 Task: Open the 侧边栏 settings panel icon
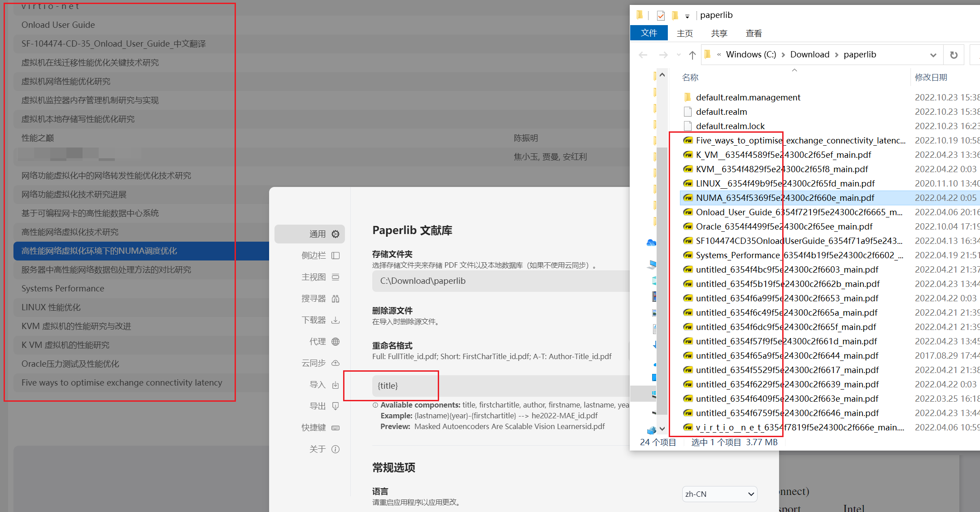pos(335,255)
